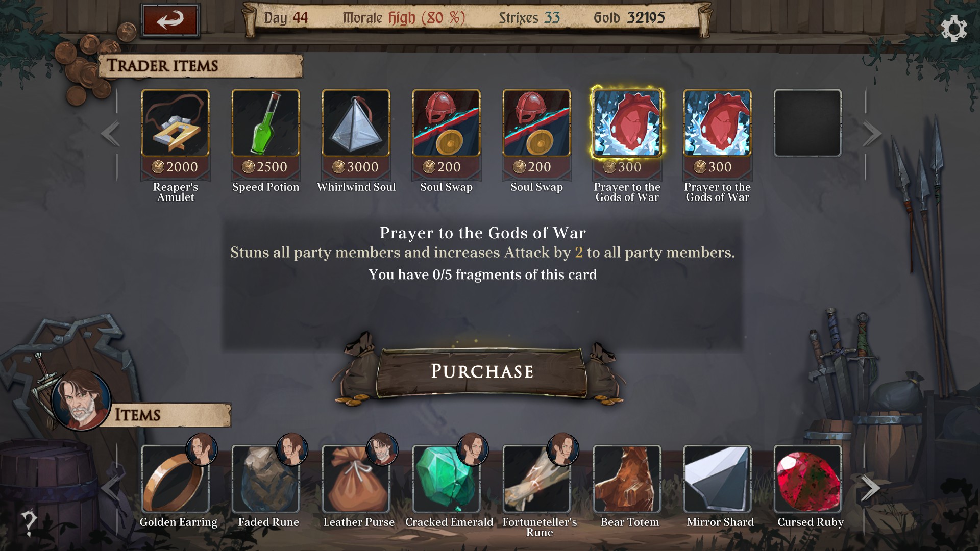Open settings with the gear icon
This screenshot has width=980, height=551.
point(953,29)
